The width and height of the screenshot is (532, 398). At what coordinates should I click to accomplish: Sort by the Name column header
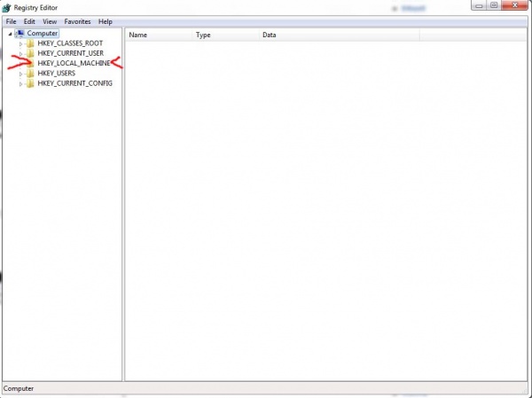[x=159, y=35]
